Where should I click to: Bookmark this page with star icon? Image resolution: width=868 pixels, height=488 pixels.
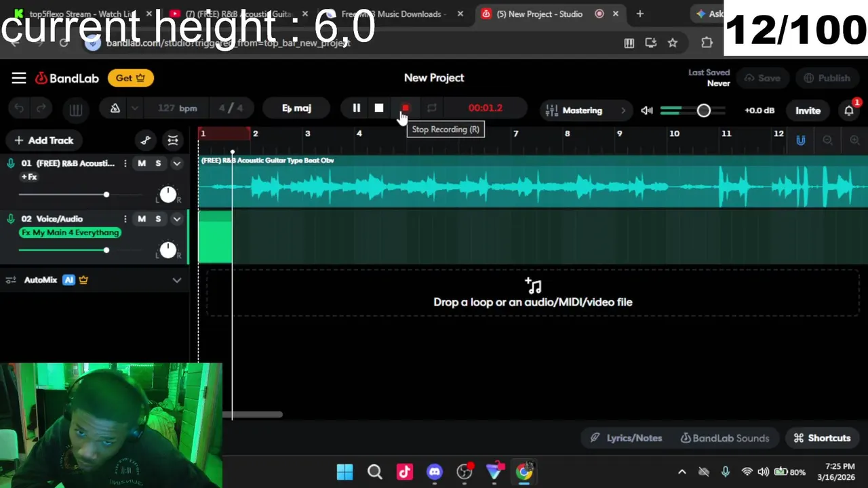tap(672, 43)
